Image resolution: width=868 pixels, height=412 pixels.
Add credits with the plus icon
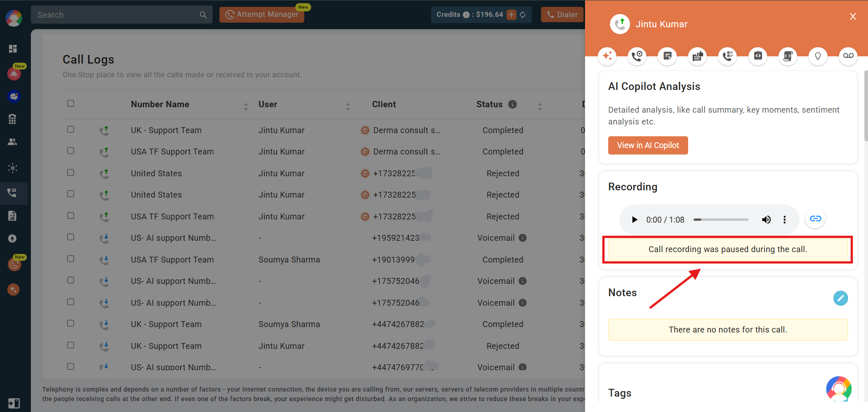click(x=511, y=15)
